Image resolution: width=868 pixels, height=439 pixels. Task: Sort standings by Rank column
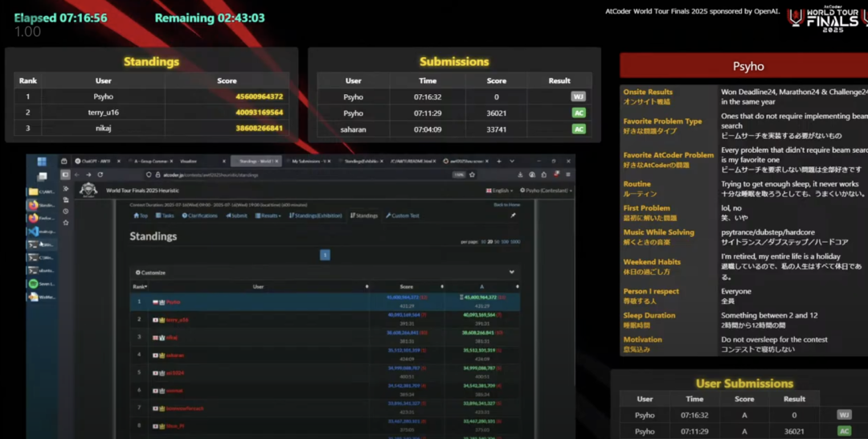click(x=140, y=287)
